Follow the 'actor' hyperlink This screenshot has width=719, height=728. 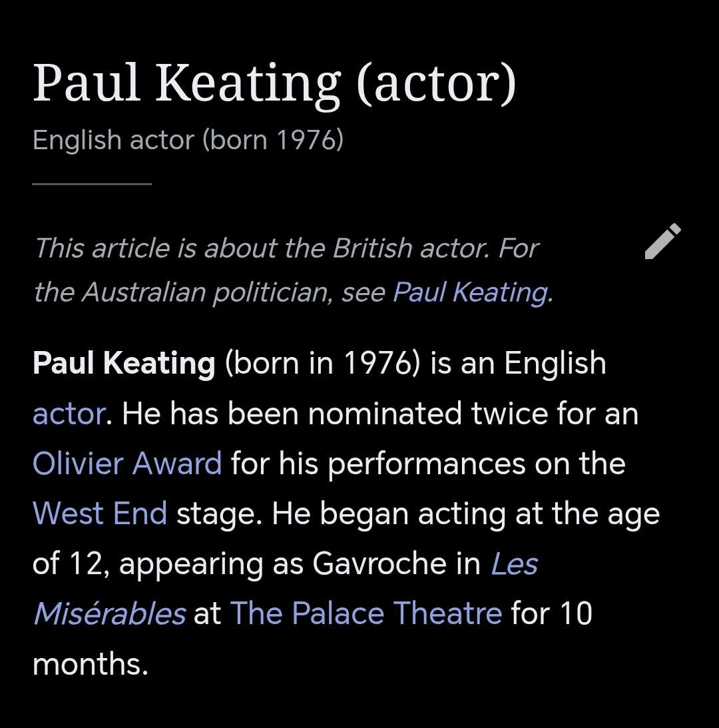click(69, 414)
